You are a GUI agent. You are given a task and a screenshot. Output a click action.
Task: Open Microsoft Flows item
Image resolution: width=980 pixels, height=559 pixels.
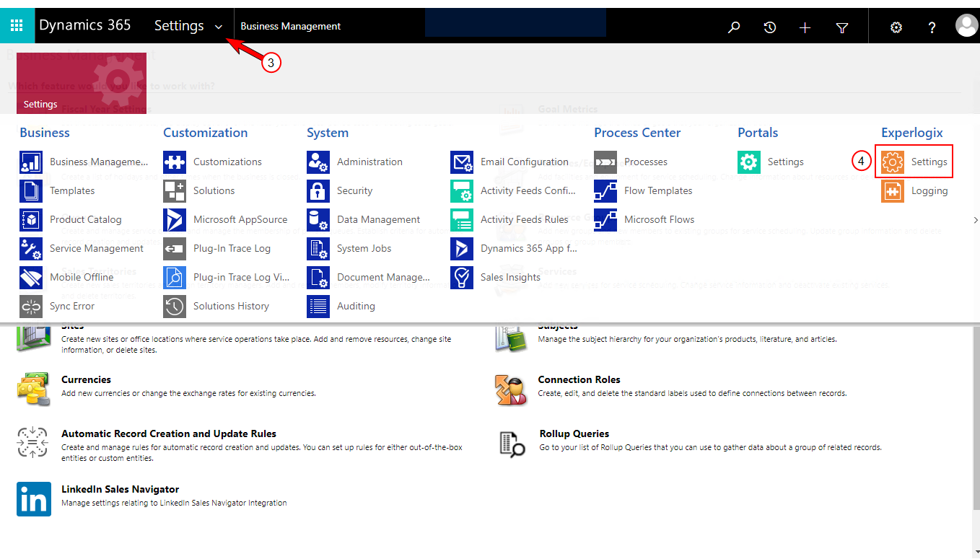click(x=660, y=219)
